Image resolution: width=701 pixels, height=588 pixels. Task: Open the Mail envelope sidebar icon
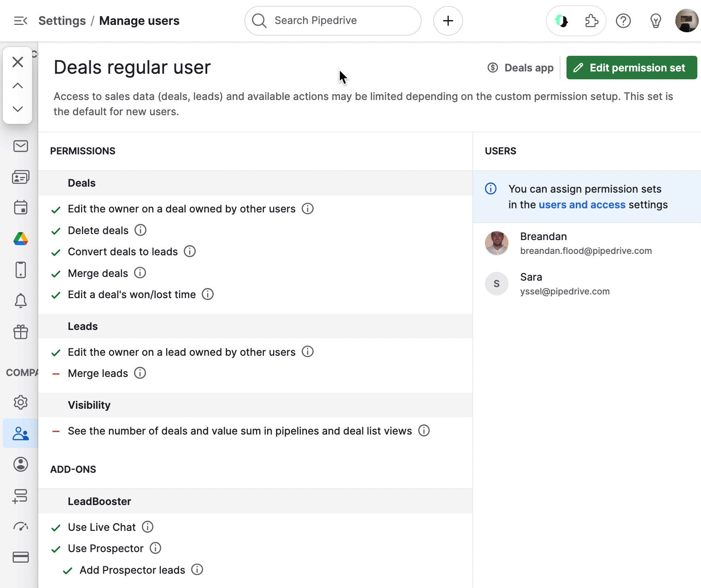coord(21,146)
